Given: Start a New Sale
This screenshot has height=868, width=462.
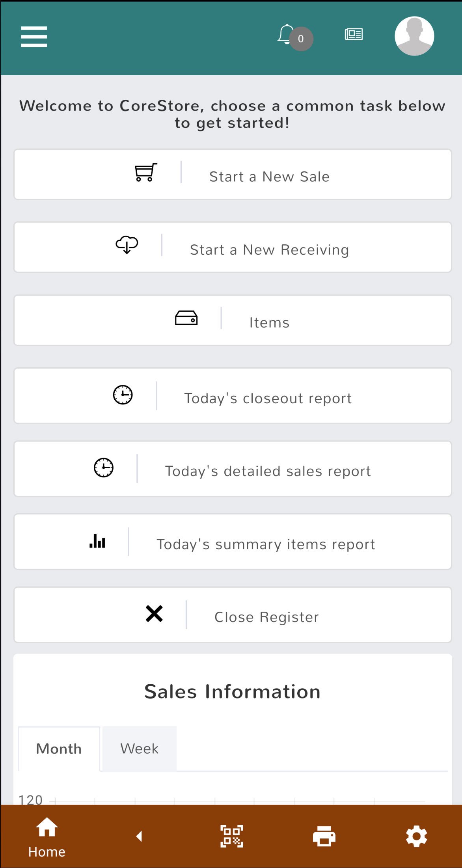Looking at the screenshot, I should coord(269,177).
